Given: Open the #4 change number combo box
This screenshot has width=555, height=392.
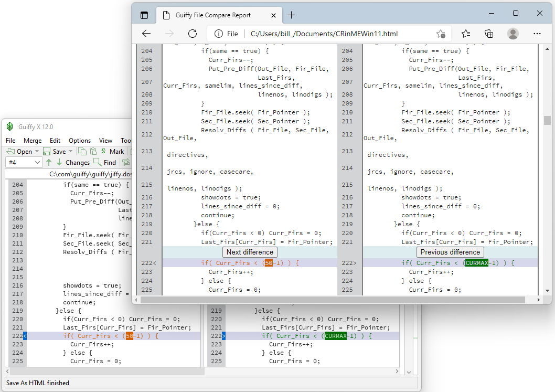Looking at the screenshot, I should [x=24, y=163].
